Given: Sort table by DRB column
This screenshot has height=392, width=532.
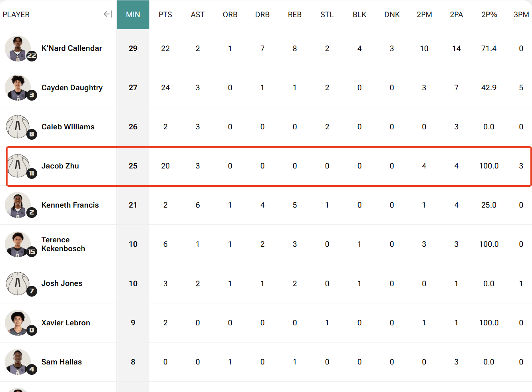Looking at the screenshot, I should coord(262,14).
